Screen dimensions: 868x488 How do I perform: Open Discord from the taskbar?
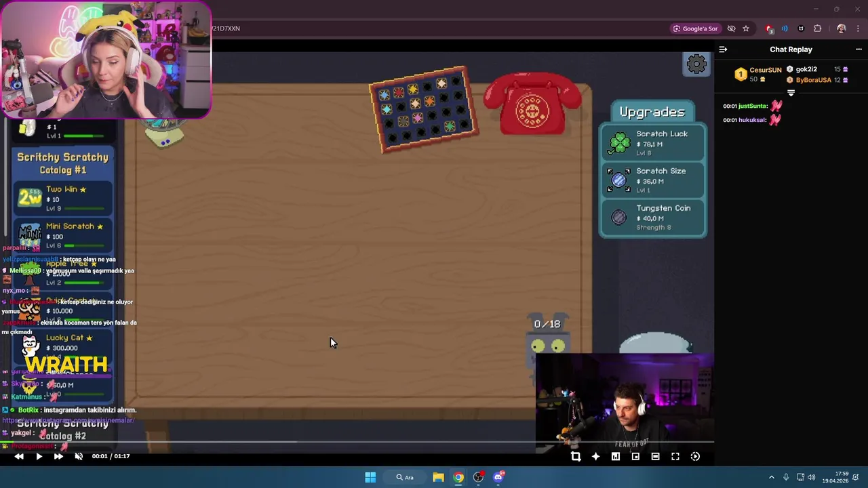[498, 477]
